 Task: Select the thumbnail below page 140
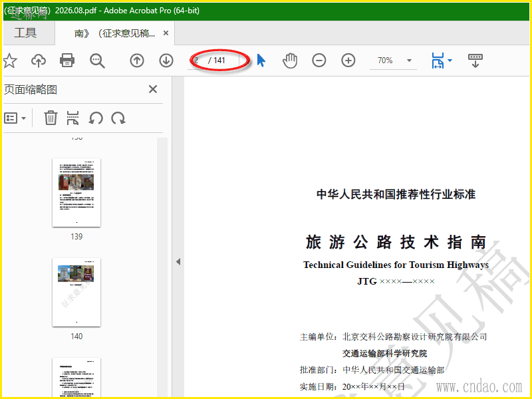pos(76,377)
